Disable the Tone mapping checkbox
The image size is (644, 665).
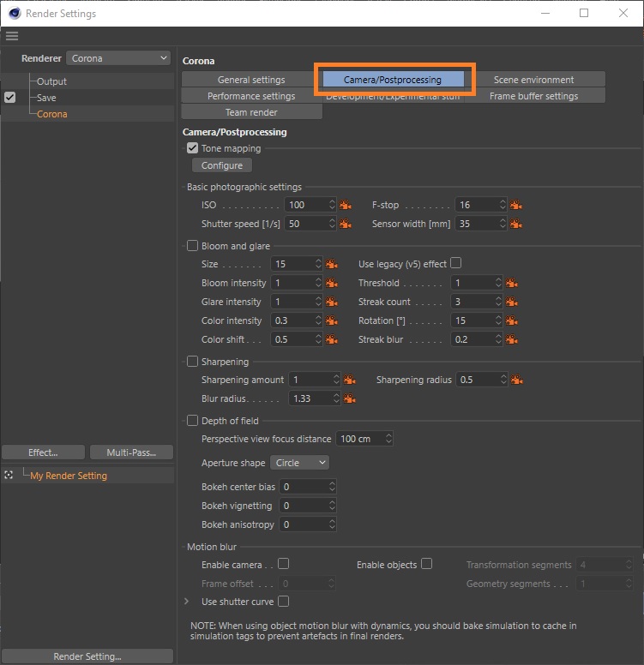[192, 148]
